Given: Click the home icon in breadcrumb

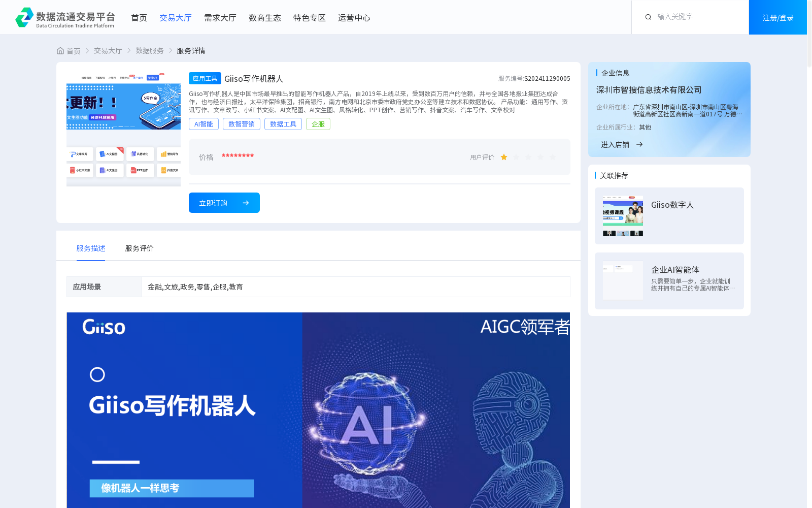Looking at the screenshot, I should tap(60, 51).
